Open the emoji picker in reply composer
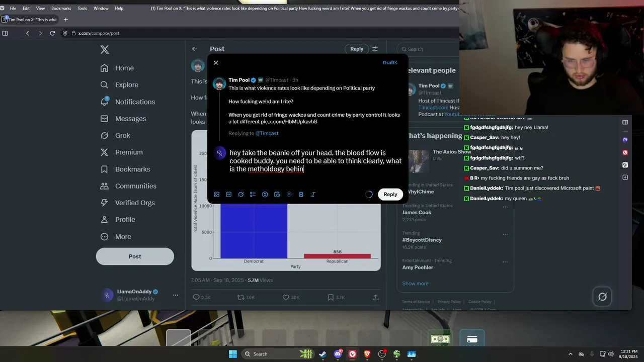 [x=265, y=195]
